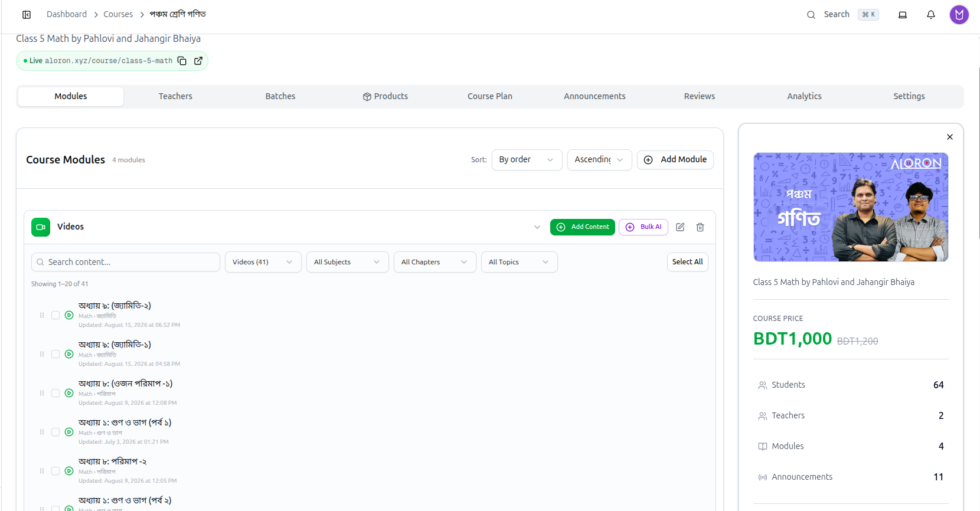980x511 pixels.
Task: Go to Course Plan tab
Action: (x=490, y=97)
